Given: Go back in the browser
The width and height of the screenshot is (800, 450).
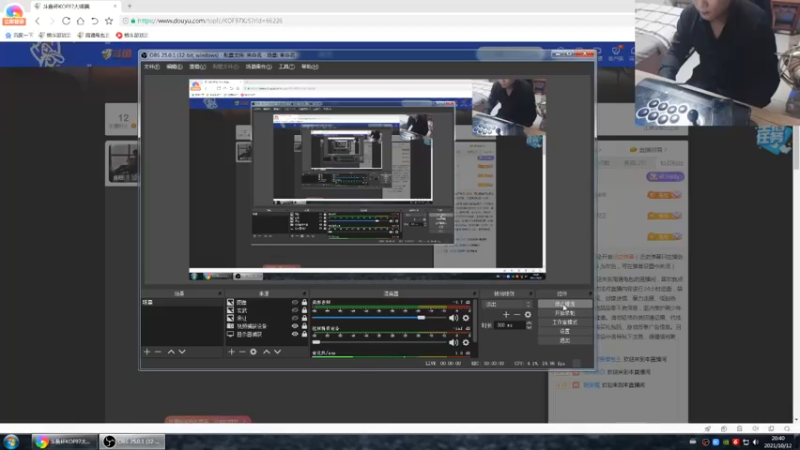Looking at the screenshot, I should (x=37, y=21).
